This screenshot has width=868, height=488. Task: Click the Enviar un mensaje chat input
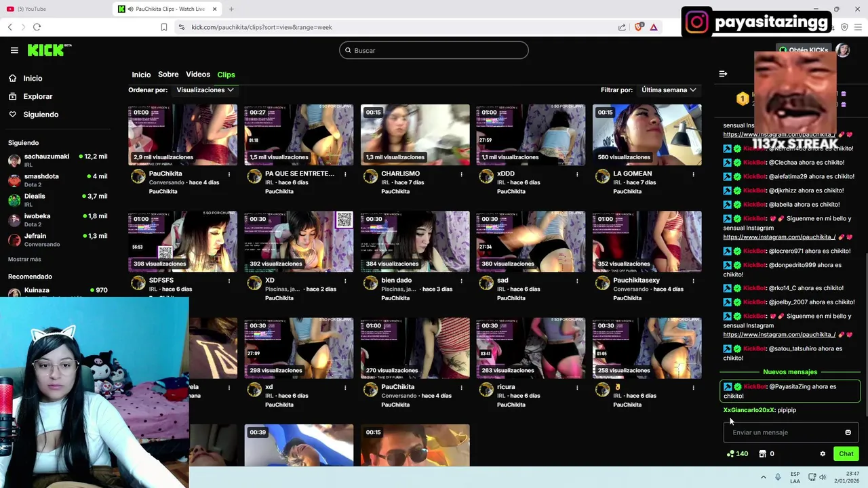click(x=783, y=432)
